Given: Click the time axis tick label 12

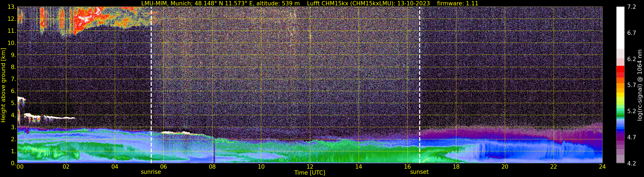Looking at the screenshot, I should pyautogui.click(x=310, y=167).
